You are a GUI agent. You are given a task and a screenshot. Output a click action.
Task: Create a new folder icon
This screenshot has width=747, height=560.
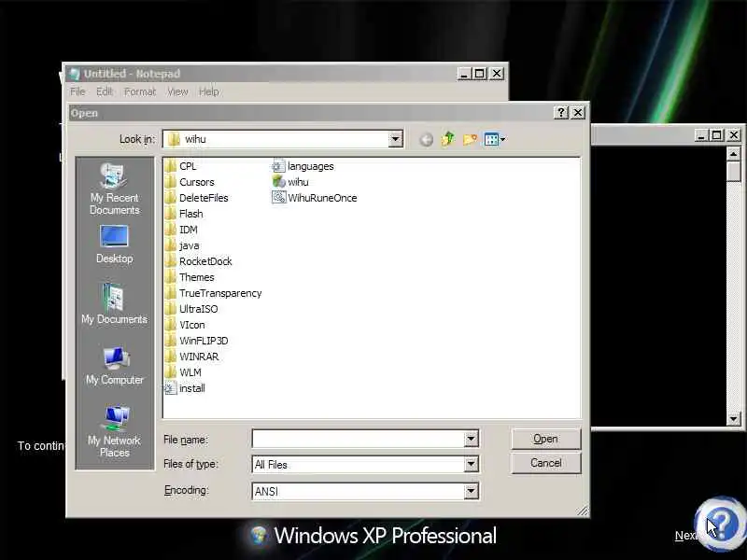point(470,139)
